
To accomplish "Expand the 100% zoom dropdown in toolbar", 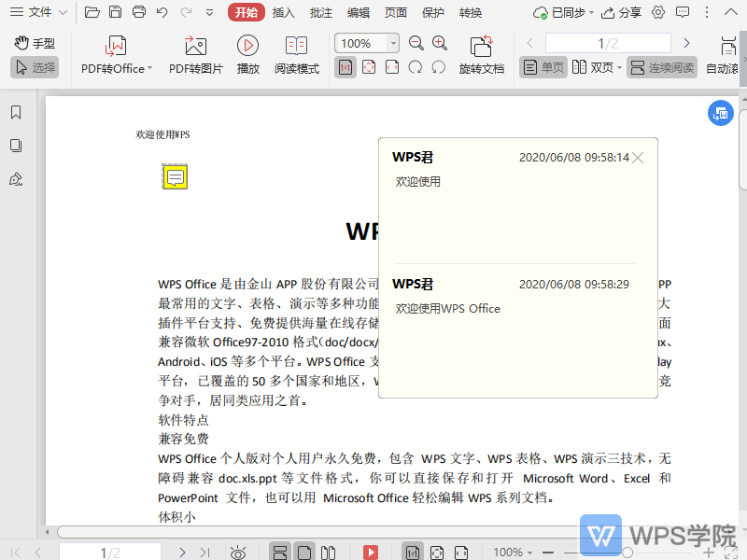I will 393,43.
